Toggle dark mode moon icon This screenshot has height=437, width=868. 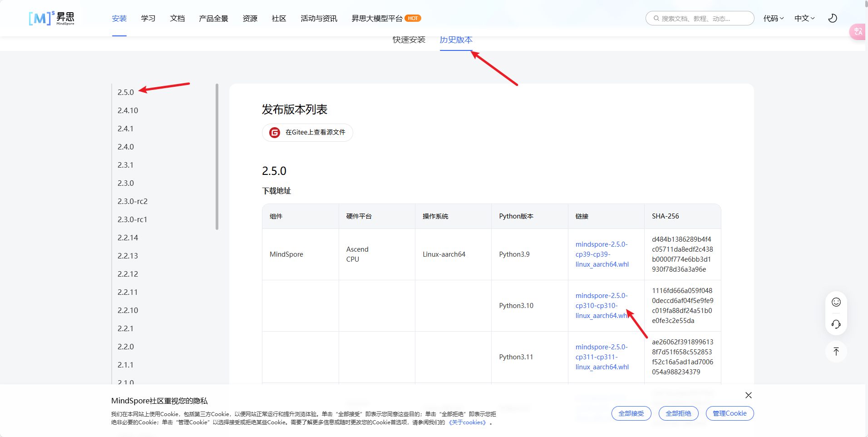pos(833,18)
